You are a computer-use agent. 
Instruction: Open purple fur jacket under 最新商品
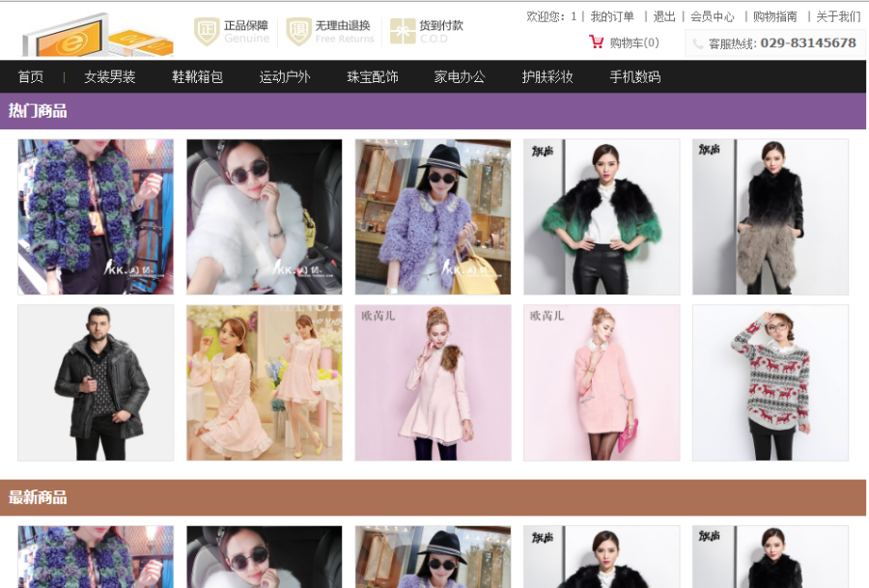coord(433,556)
